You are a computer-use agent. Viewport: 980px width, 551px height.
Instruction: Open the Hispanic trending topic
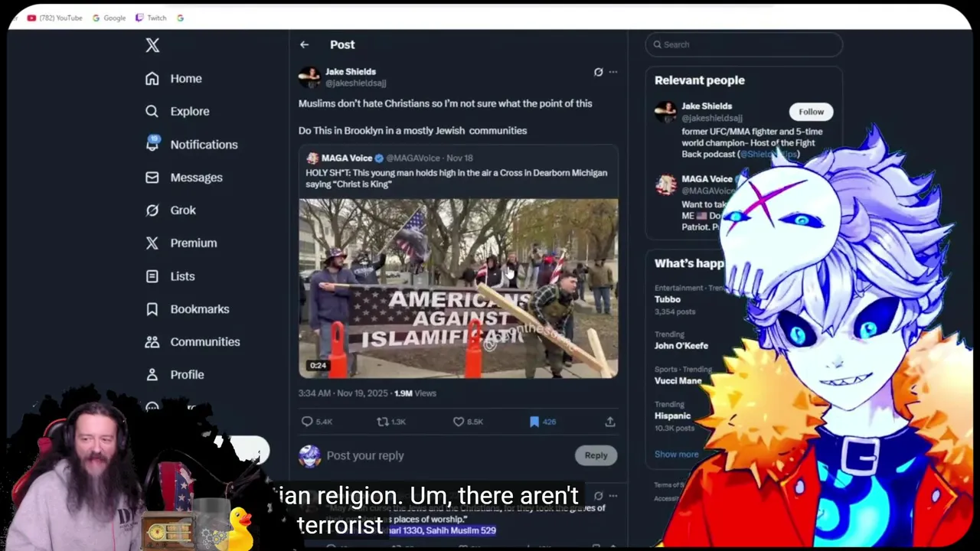coord(672,416)
